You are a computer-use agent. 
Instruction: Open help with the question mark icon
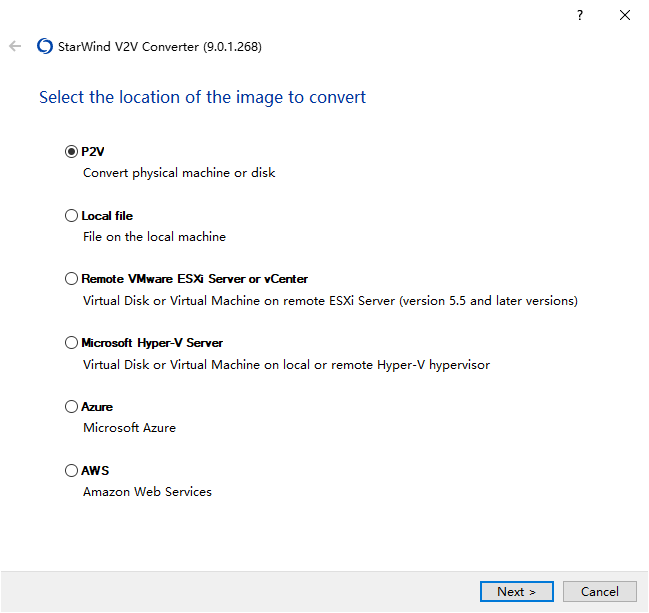[x=580, y=15]
